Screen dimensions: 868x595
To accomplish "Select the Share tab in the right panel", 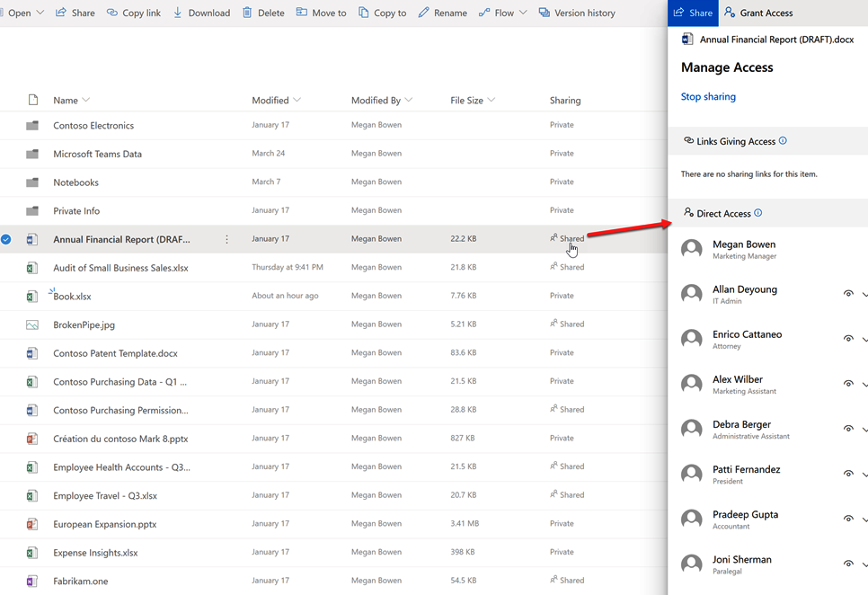I will (x=693, y=13).
